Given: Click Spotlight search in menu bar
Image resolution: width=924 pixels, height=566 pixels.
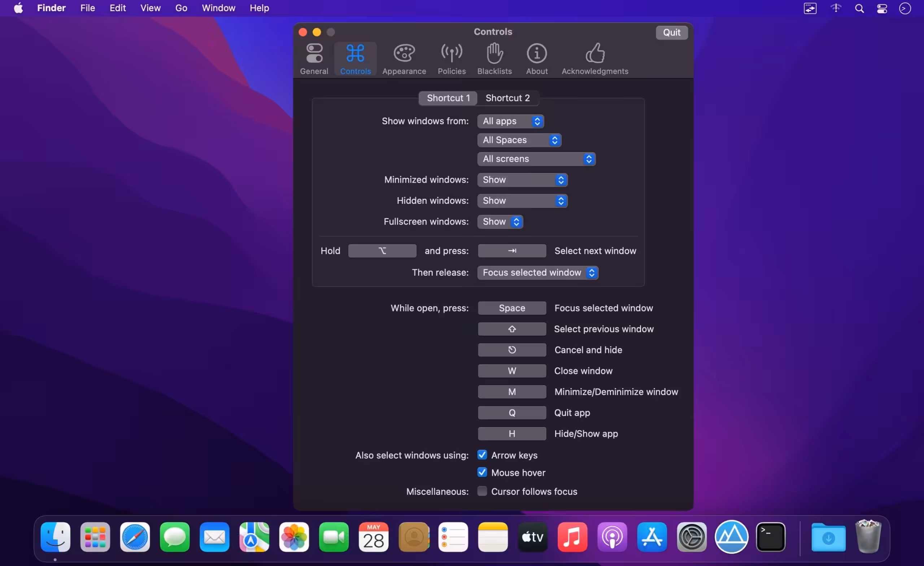Looking at the screenshot, I should [x=859, y=8].
